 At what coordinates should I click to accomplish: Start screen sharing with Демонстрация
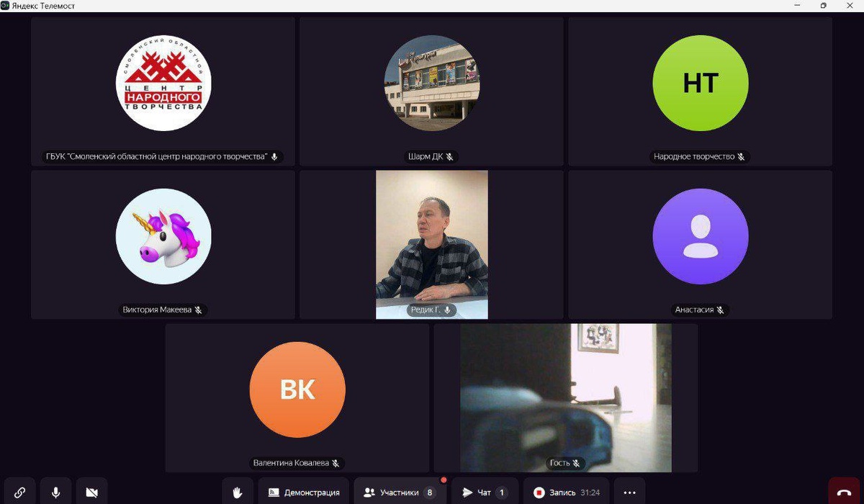click(x=303, y=492)
